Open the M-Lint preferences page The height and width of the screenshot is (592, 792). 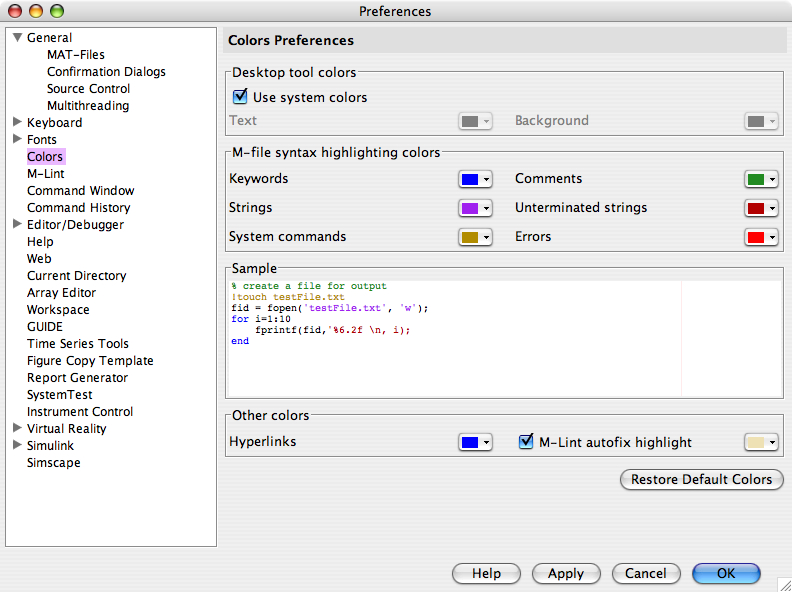tap(46, 174)
